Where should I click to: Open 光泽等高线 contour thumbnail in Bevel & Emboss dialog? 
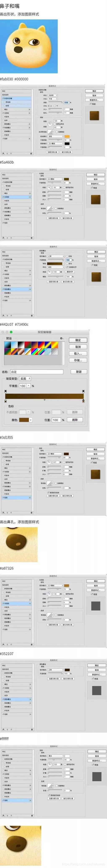click(x=50, y=132)
